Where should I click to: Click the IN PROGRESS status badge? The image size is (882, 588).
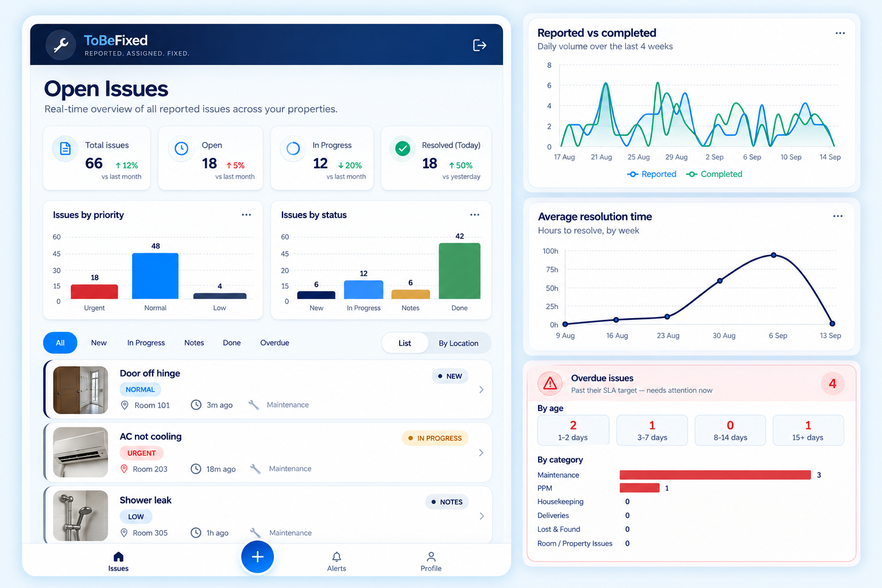435,438
